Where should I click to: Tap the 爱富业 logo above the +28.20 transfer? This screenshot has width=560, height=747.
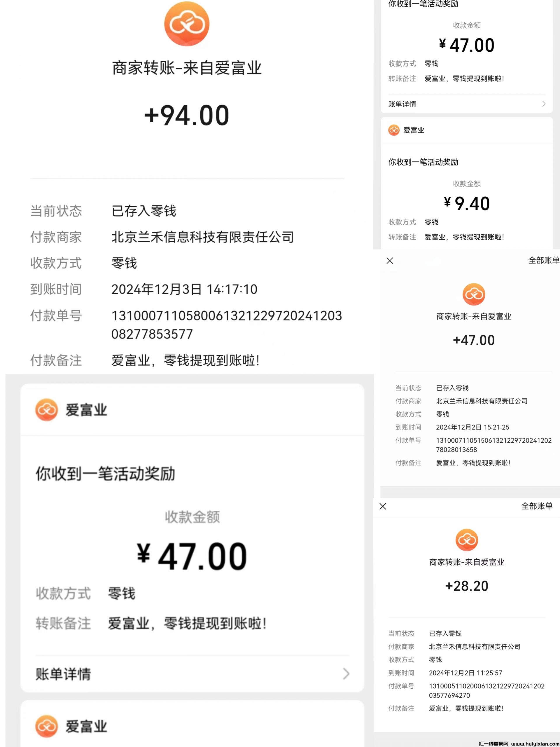(x=466, y=540)
